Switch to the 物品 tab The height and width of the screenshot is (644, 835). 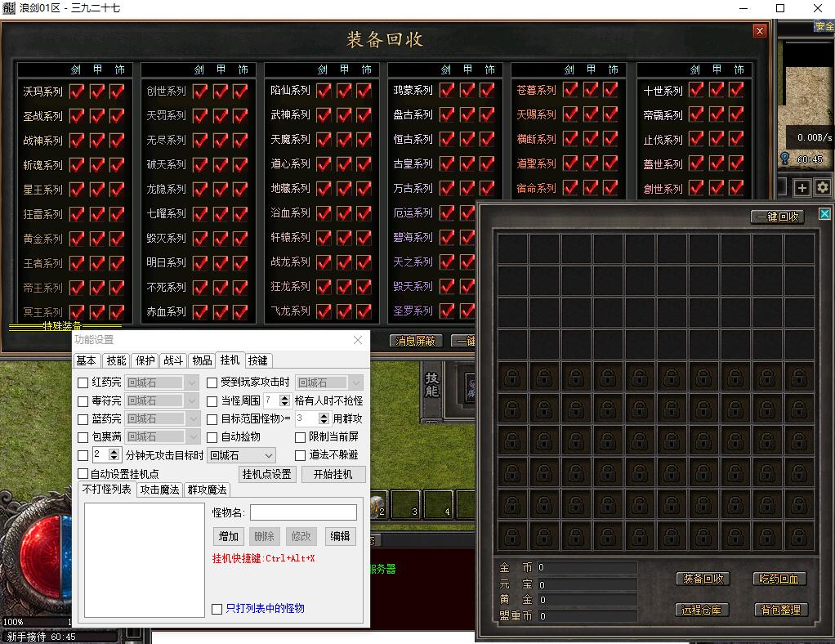pos(202,360)
